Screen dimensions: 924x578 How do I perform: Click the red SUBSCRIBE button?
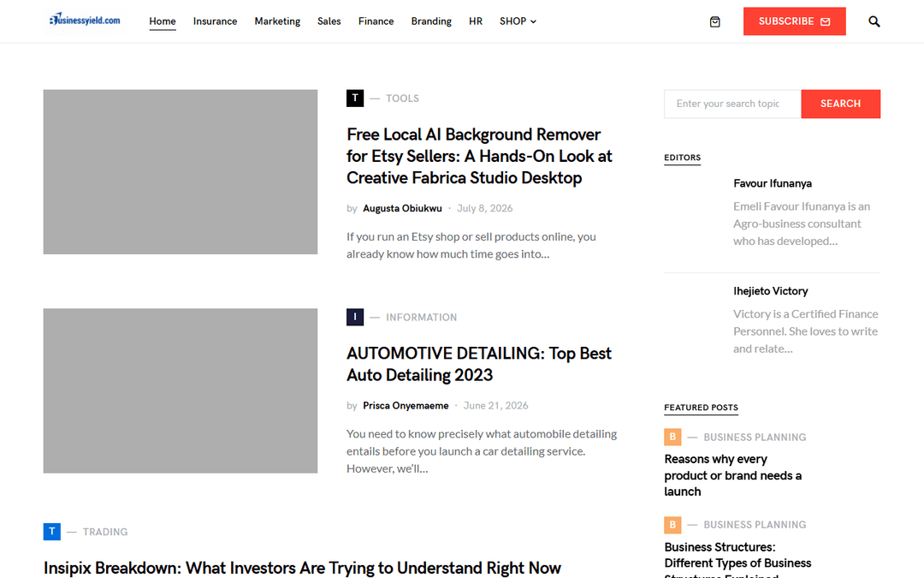click(794, 21)
